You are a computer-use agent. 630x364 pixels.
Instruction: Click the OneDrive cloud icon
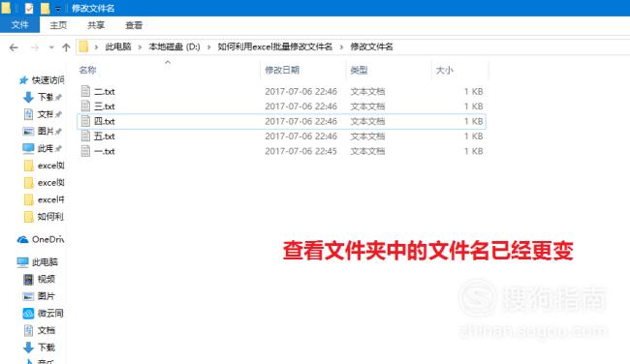(22, 239)
